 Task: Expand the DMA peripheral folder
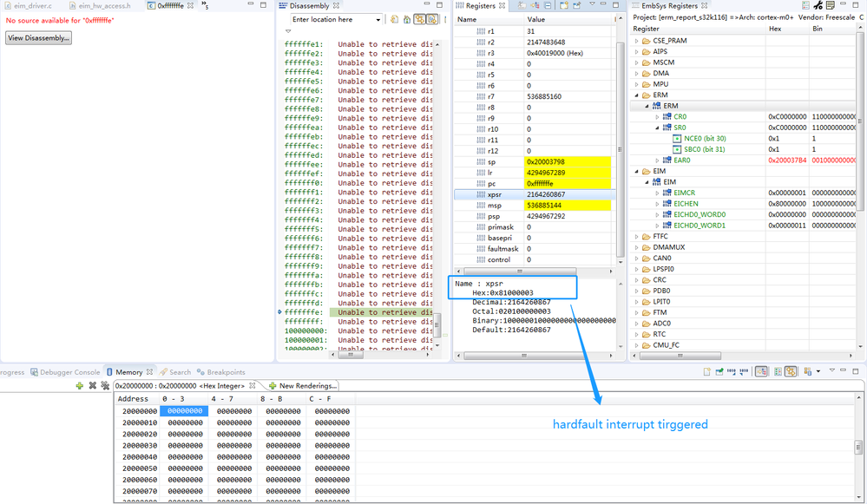click(x=636, y=74)
